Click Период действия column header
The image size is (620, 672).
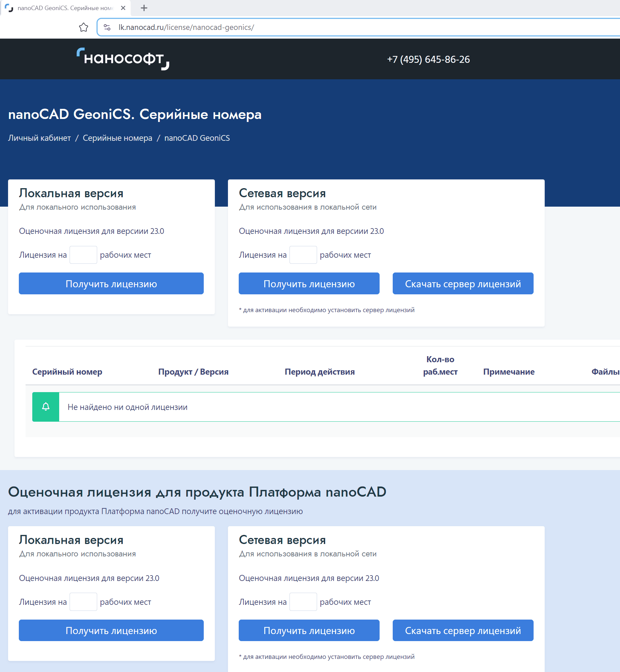coord(320,372)
